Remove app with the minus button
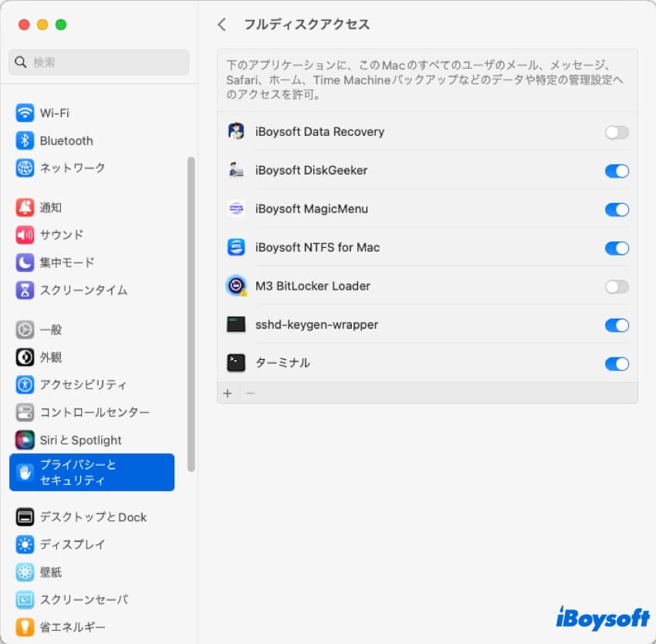Viewport: 656px width, 644px height. click(250, 393)
